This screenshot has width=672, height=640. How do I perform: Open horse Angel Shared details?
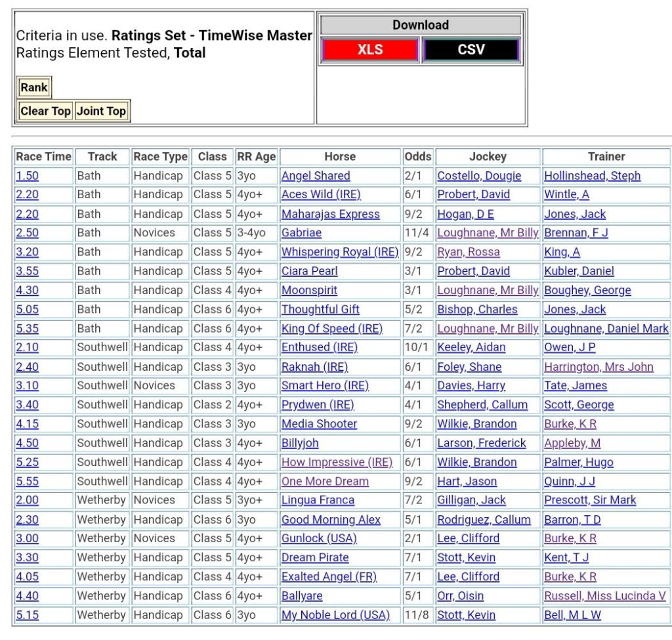point(316,176)
